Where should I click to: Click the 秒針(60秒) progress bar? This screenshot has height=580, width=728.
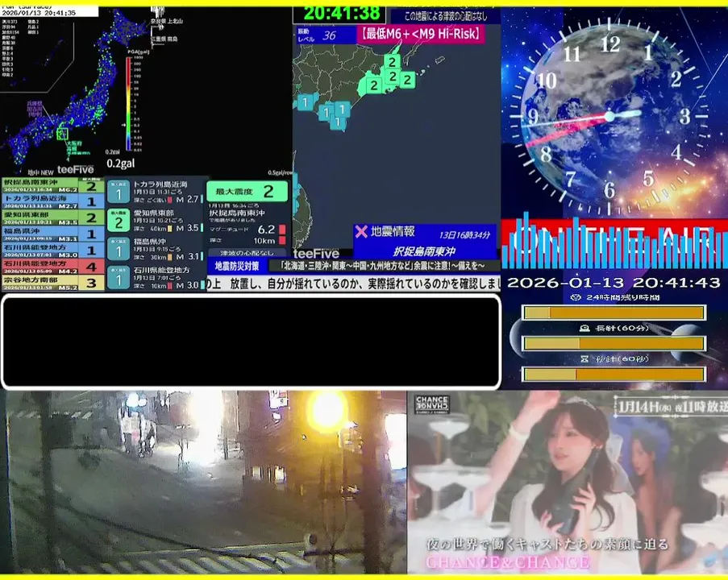(x=614, y=374)
